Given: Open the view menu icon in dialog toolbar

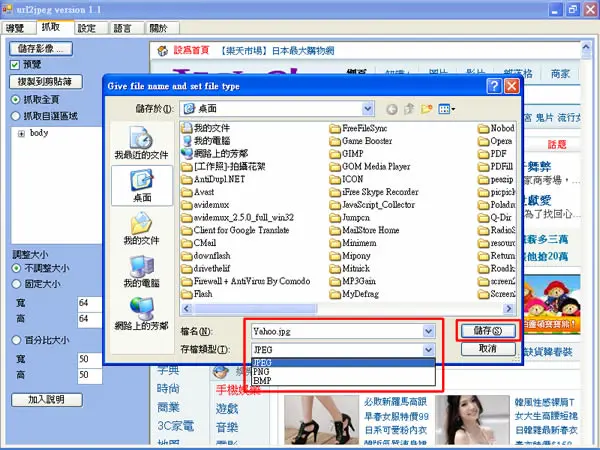Looking at the screenshot, I should point(447,109).
